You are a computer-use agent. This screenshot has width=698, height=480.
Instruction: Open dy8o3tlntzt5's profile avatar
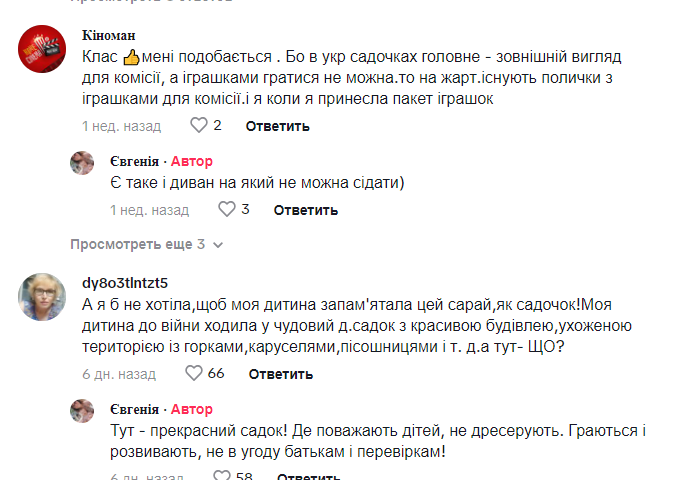tap(41, 293)
